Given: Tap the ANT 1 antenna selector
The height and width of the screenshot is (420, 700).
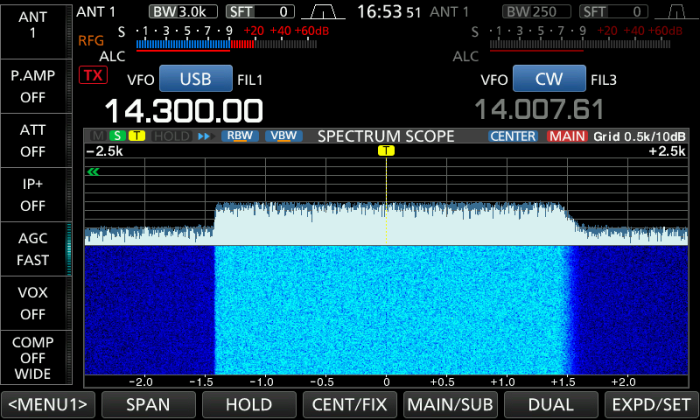Looking at the screenshot, I should coord(36,30).
